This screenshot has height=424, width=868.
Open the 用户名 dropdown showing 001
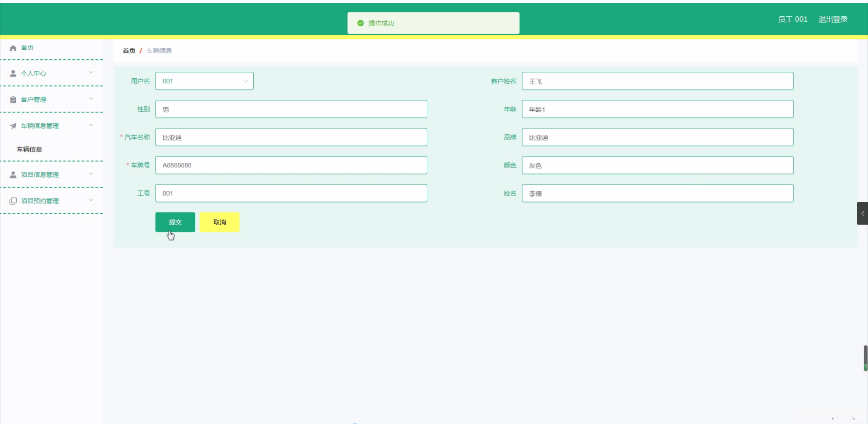[204, 81]
